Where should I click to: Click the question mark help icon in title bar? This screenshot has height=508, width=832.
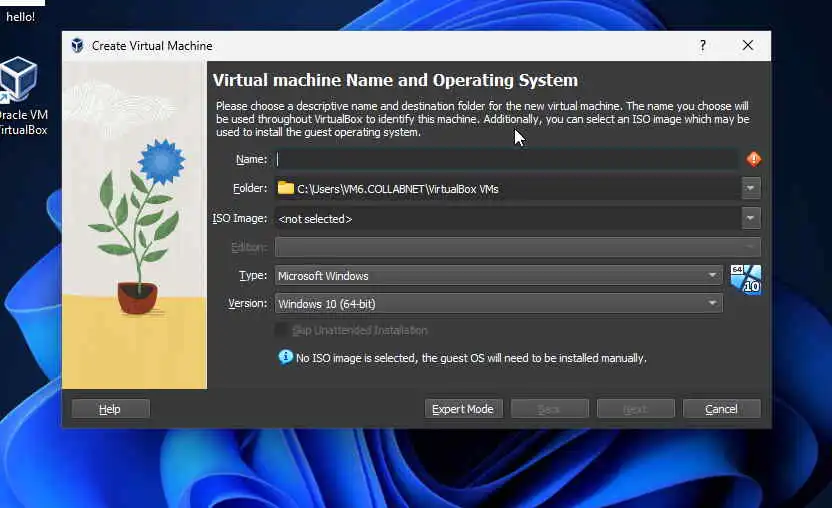tap(703, 46)
